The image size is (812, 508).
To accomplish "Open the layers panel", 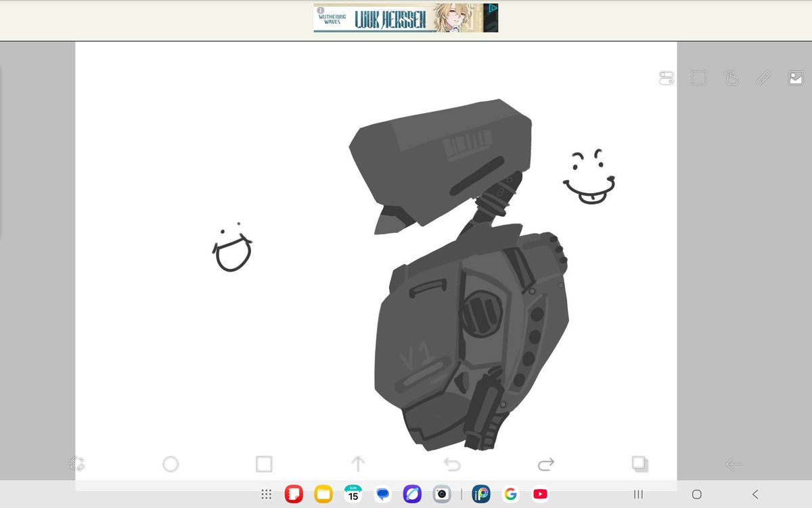I will [x=639, y=464].
